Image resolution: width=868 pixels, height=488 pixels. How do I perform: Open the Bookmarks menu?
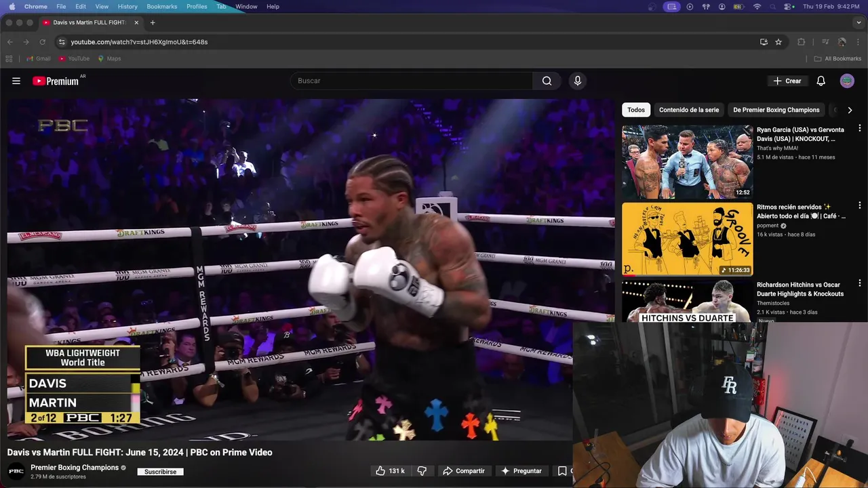(162, 6)
